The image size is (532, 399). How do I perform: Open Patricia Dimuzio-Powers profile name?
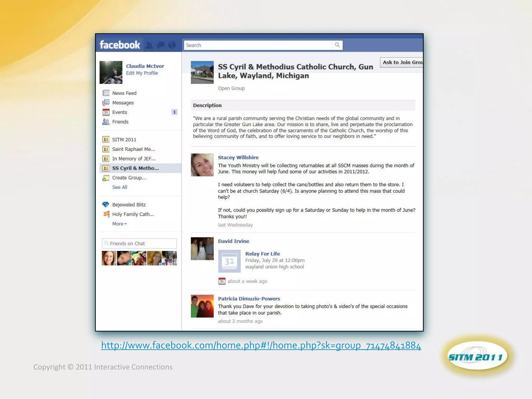pos(249,298)
